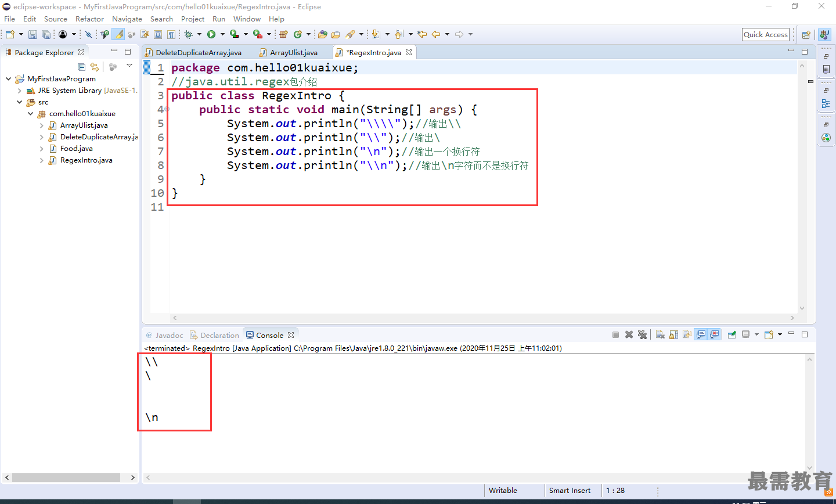Image resolution: width=836 pixels, height=504 pixels.
Task: Toggle Scroll Lock in Console toolbar
Action: click(674, 334)
